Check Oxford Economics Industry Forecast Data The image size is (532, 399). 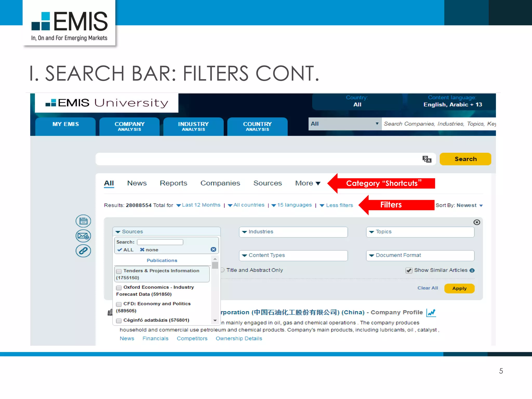(119, 288)
